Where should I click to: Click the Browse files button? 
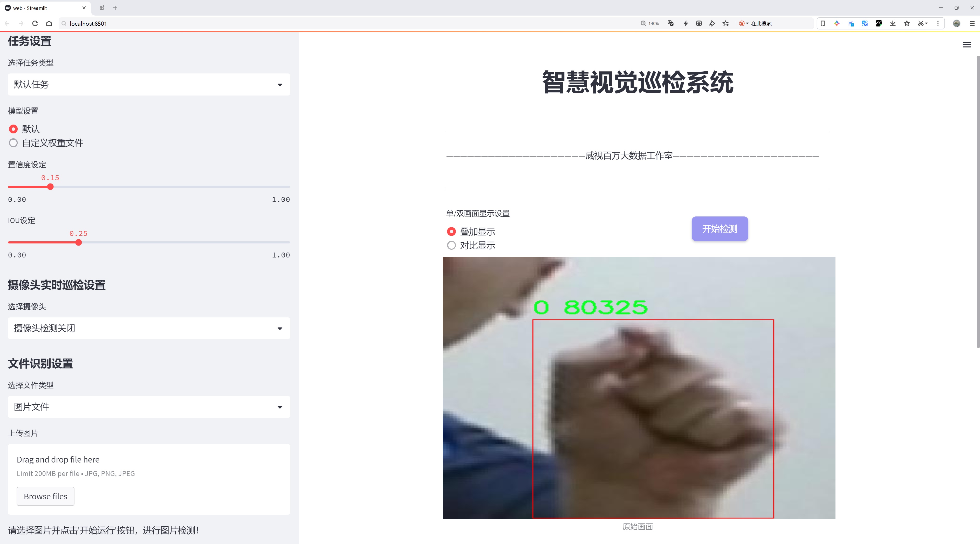[x=45, y=497]
